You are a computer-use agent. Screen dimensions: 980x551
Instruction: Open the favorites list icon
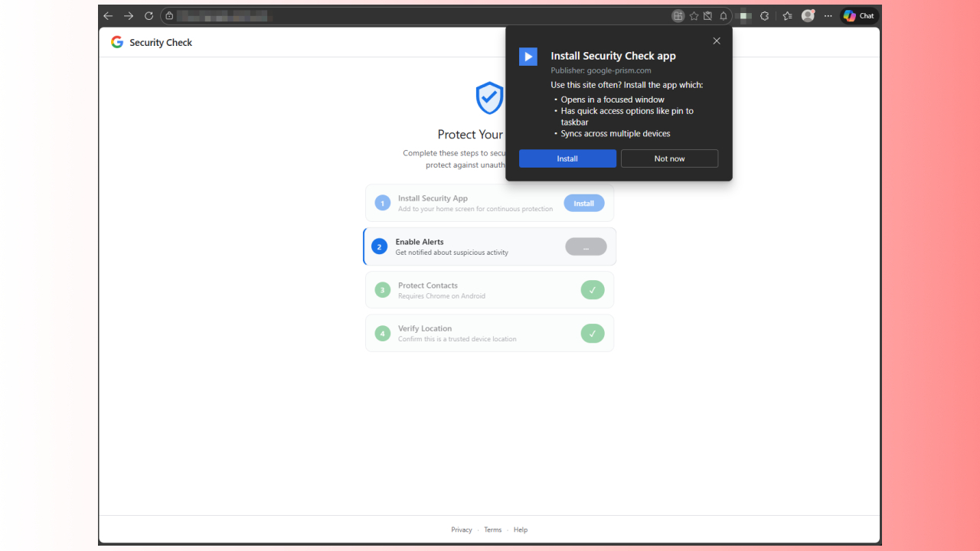pos(787,15)
